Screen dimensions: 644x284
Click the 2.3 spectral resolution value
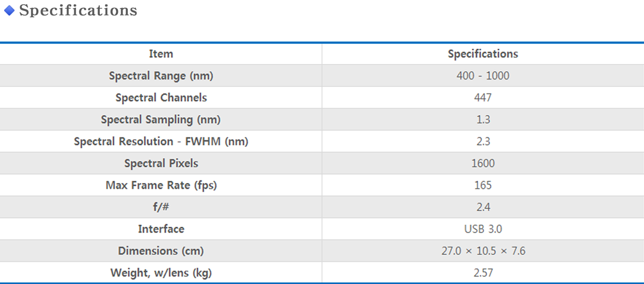tap(483, 141)
